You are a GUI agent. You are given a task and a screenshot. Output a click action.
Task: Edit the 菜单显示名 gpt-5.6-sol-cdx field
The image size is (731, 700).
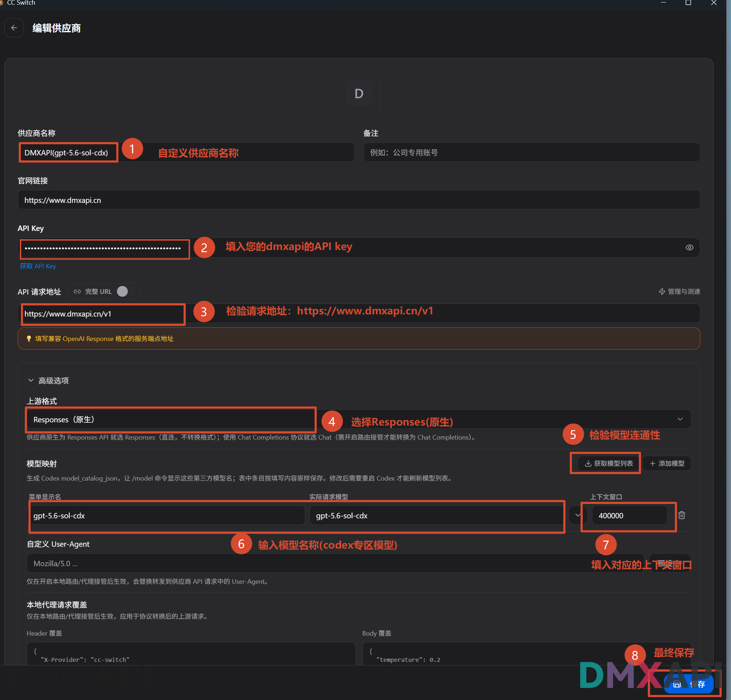166,515
